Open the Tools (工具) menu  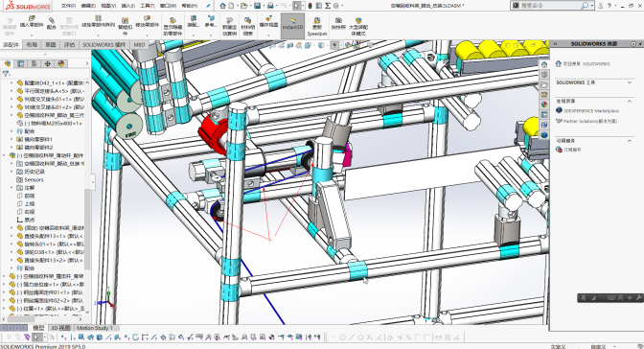pos(147,6)
